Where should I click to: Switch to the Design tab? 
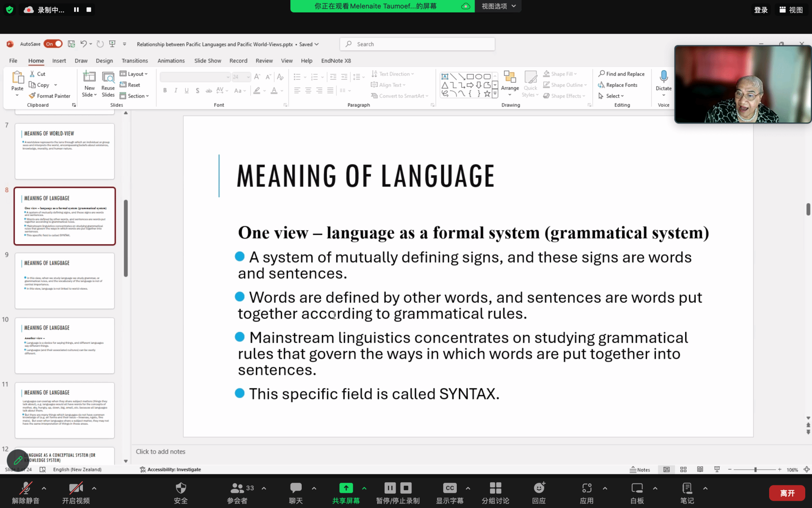click(x=104, y=61)
